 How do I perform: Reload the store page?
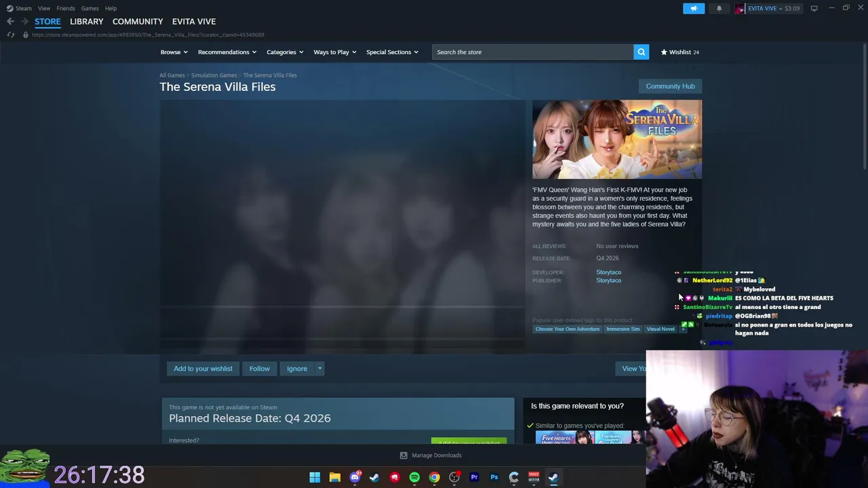[10, 35]
